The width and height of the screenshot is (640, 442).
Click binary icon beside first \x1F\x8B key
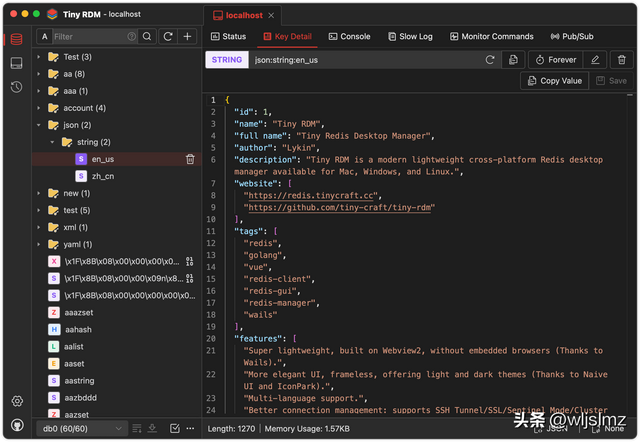190,261
